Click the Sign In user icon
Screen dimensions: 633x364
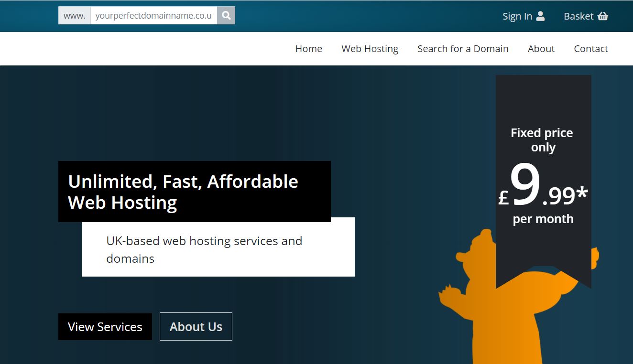[540, 16]
